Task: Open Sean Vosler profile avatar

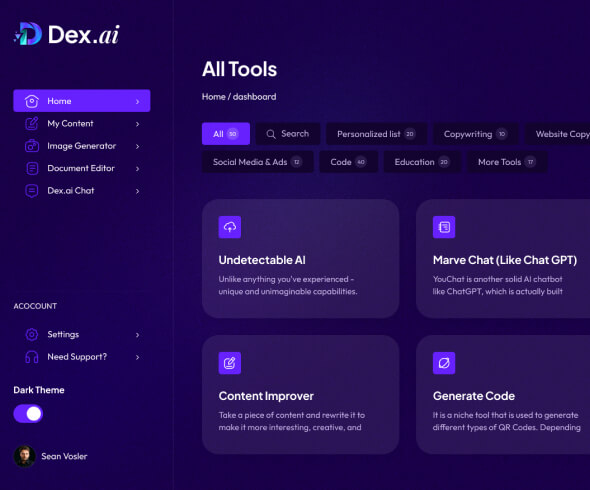Action: pyautogui.click(x=24, y=456)
